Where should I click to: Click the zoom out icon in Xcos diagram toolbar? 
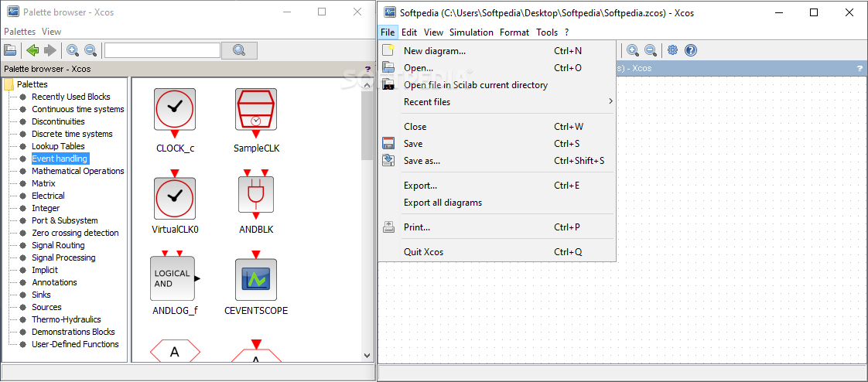coord(651,50)
